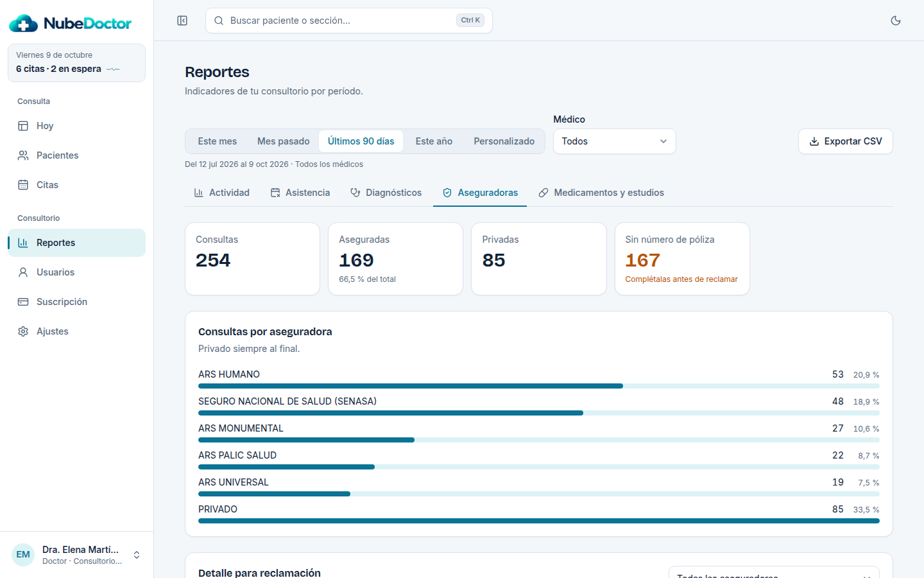Click the SEGURO NACIONAL DE SALUD (SENASA) label
924x578 pixels.
pos(287,401)
